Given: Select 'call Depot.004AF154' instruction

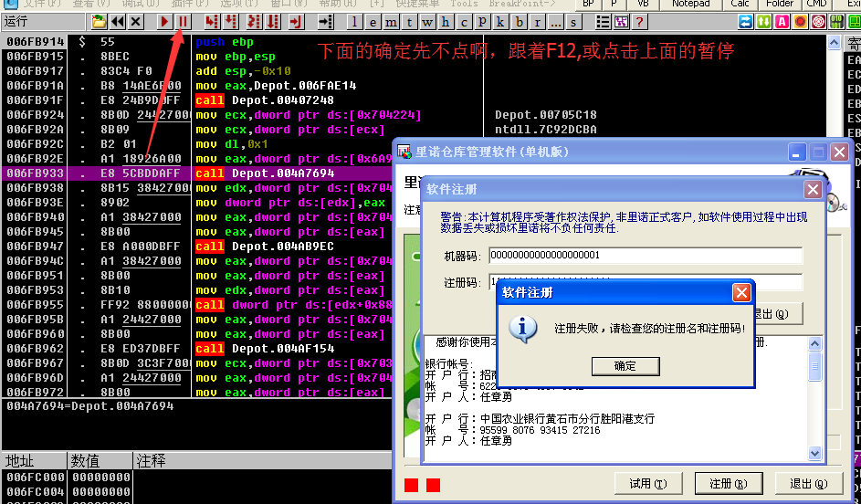Looking at the screenshot, I should (x=265, y=349).
